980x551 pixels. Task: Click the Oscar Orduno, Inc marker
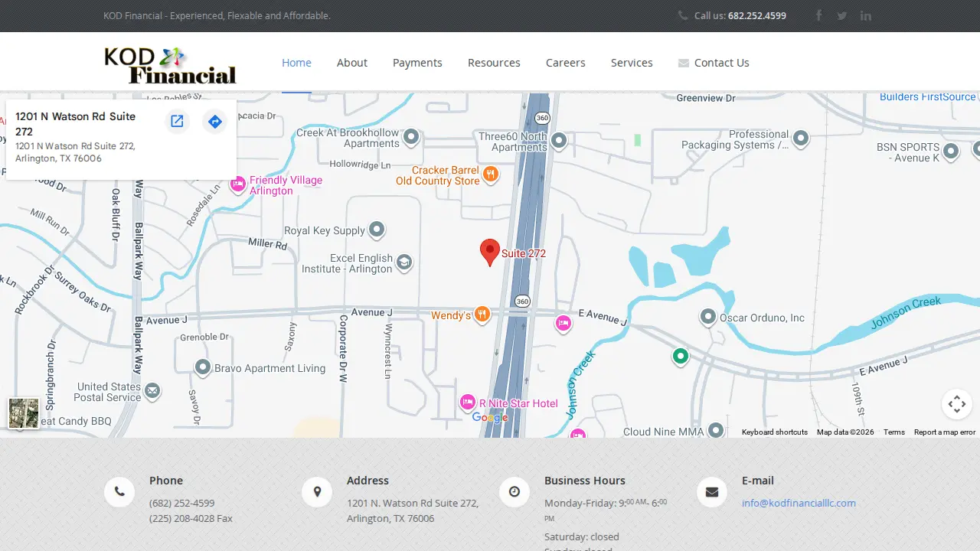pos(708,317)
